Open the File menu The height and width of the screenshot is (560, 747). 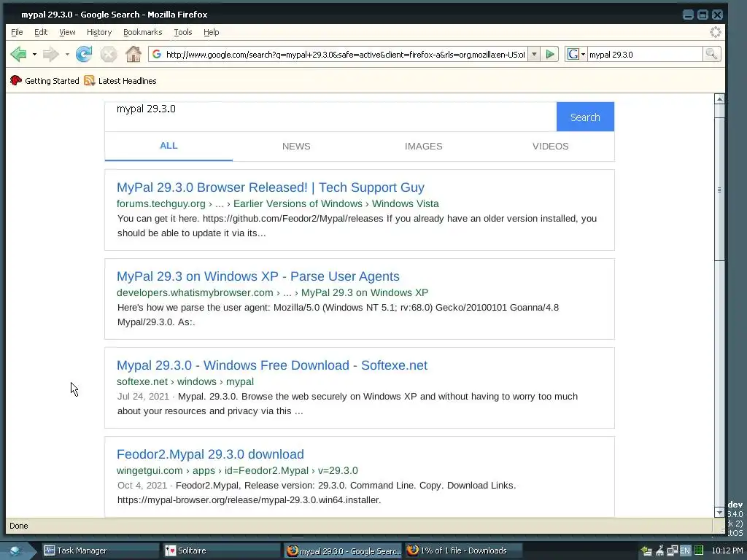click(17, 32)
